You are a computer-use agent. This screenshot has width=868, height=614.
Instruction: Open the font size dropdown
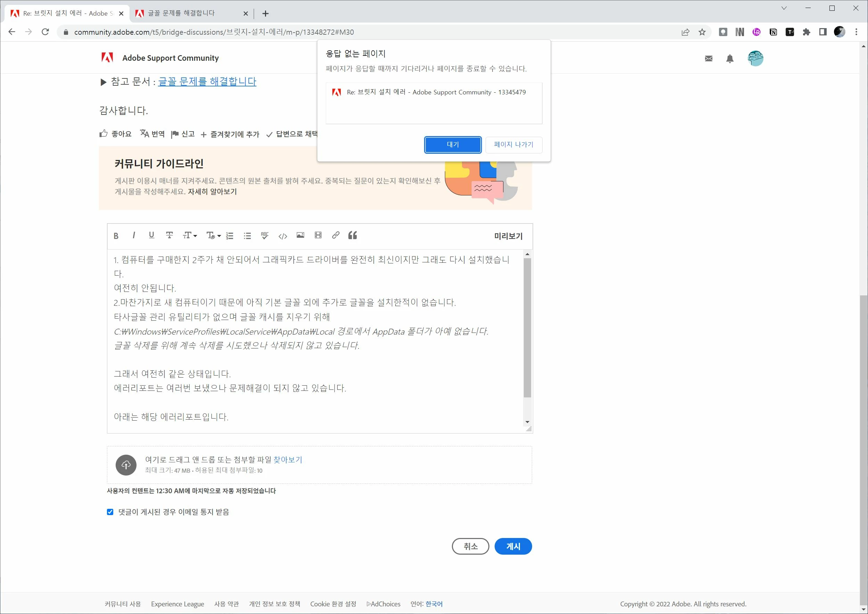coord(190,236)
